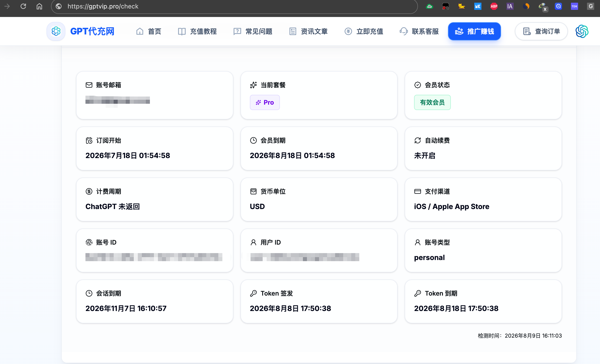The width and height of the screenshot is (600, 364).
Task: Click the 2026年11月7日 16:10:57 session expiry
Action: click(126, 308)
